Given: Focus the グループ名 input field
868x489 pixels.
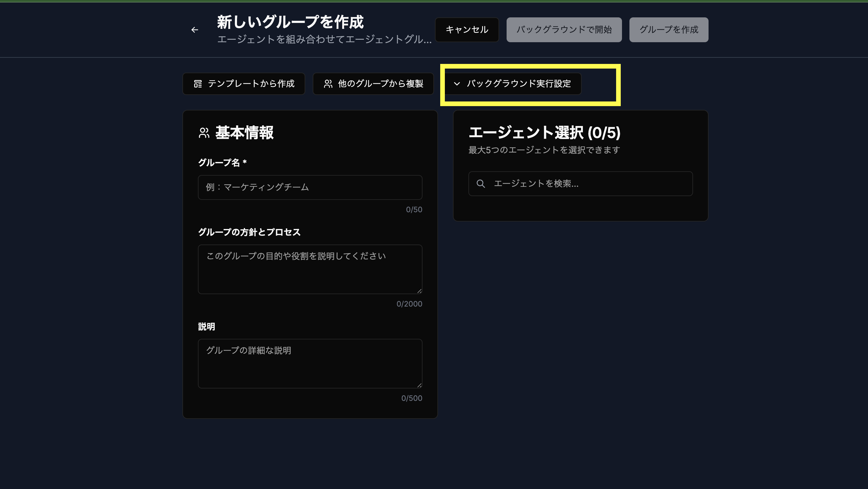Looking at the screenshot, I should tap(310, 187).
